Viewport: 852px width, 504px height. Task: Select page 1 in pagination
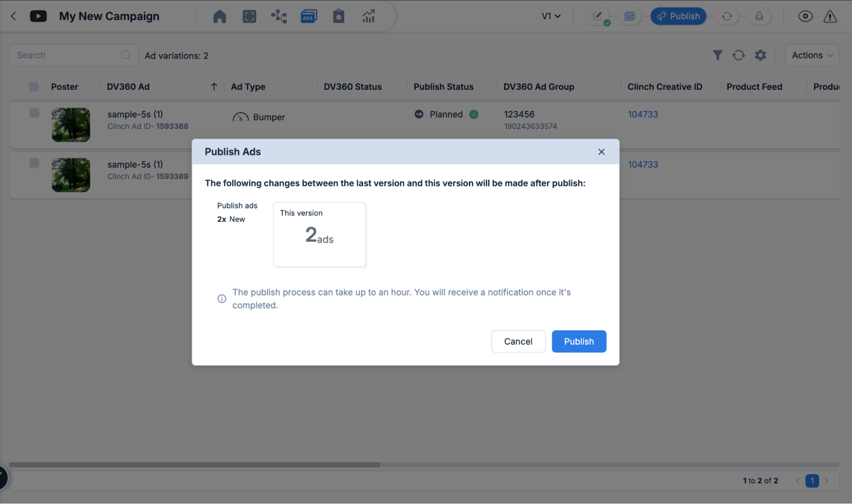pos(812,481)
